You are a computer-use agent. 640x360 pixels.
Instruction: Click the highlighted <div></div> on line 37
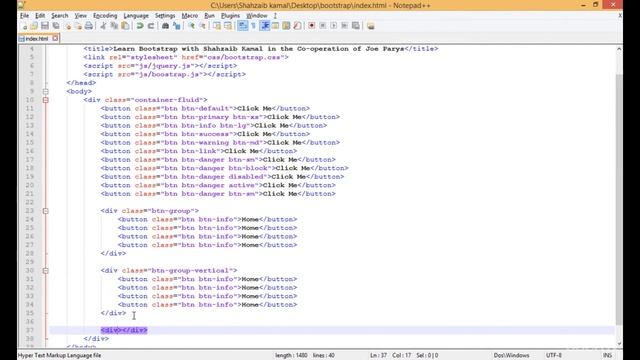point(124,330)
